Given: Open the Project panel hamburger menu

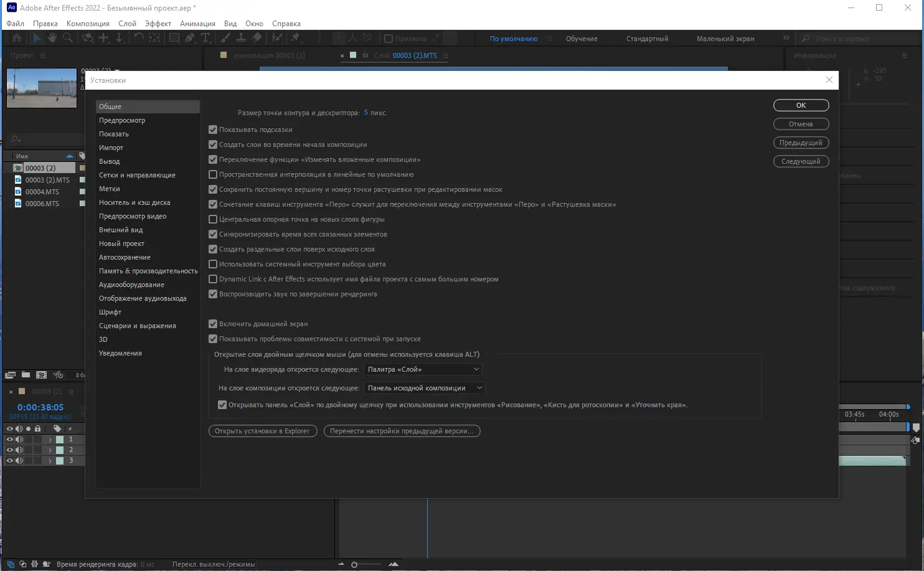Looking at the screenshot, I should (43, 55).
